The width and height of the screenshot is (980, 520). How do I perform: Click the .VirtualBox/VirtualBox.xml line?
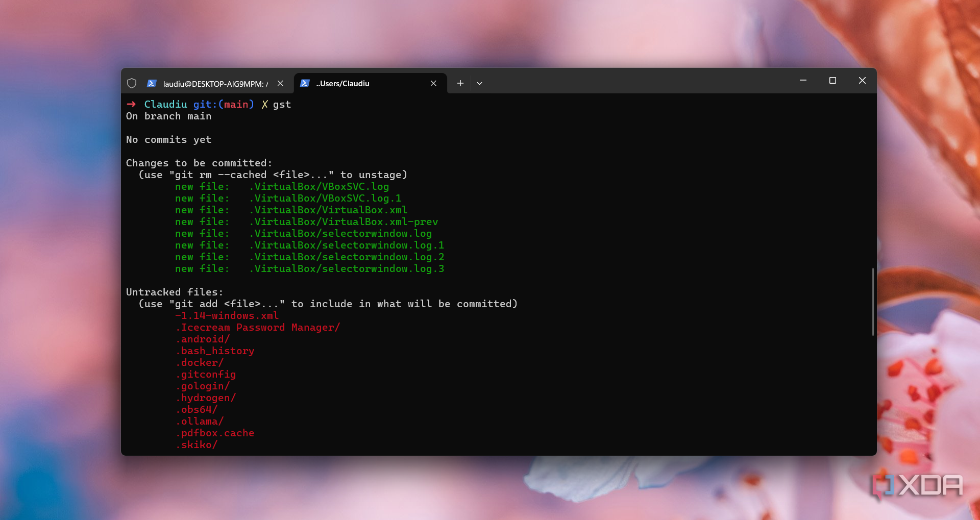click(x=291, y=210)
